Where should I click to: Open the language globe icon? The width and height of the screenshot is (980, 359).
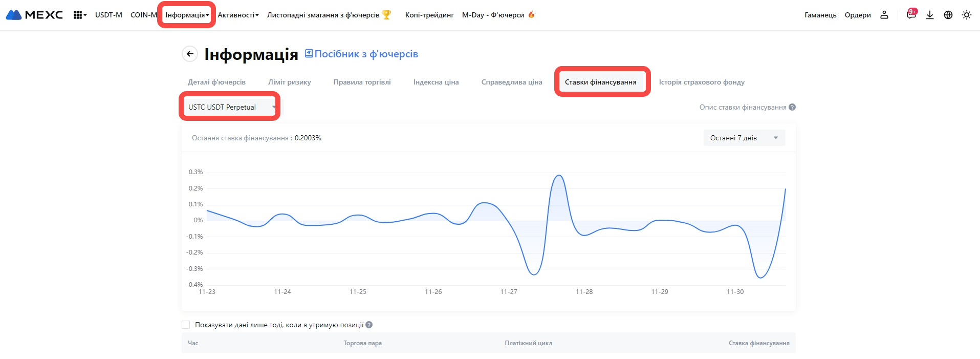click(x=948, y=15)
